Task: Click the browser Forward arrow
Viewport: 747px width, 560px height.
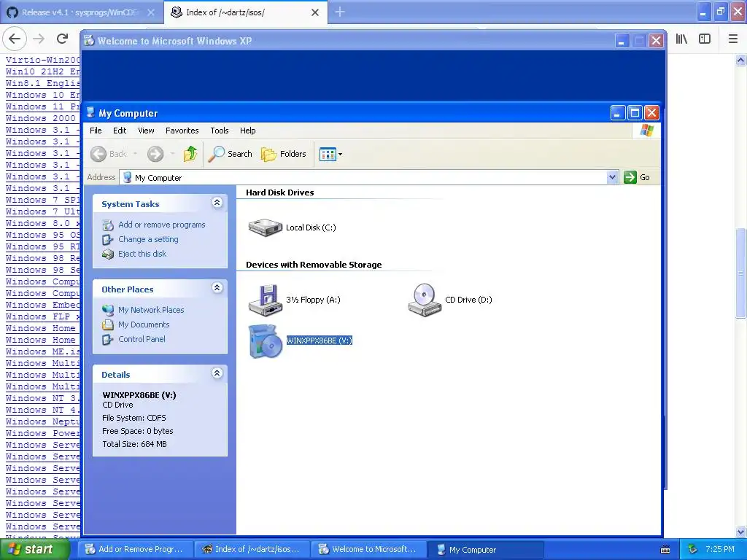Action: click(39, 39)
